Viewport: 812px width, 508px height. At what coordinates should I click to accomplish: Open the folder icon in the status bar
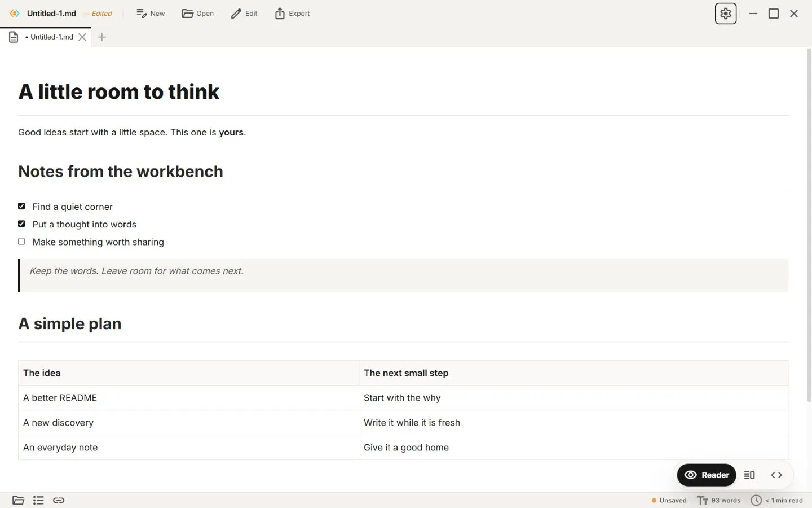click(x=18, y=500)
